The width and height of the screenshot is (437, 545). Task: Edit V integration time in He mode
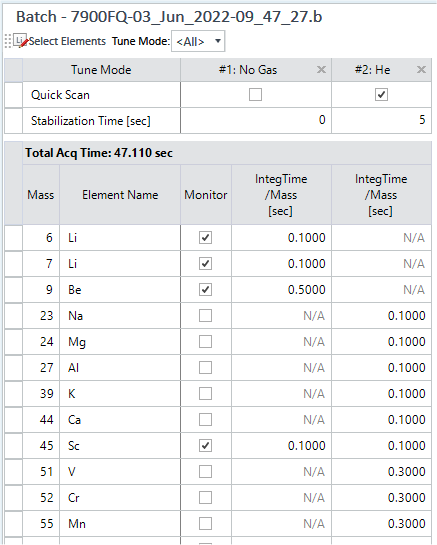pos(381,472)
